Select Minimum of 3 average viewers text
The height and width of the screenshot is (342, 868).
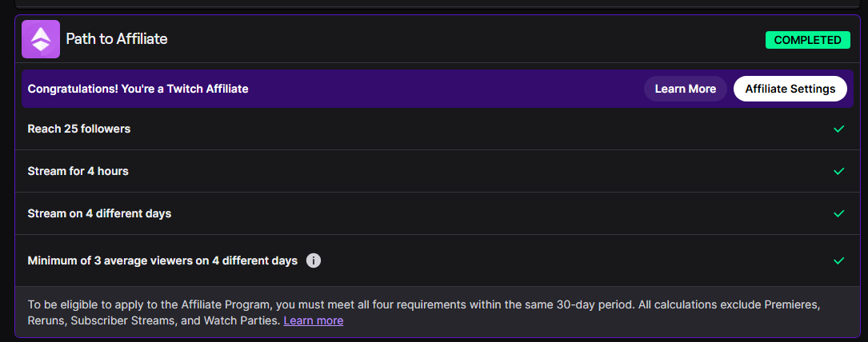tap(162, 260)
